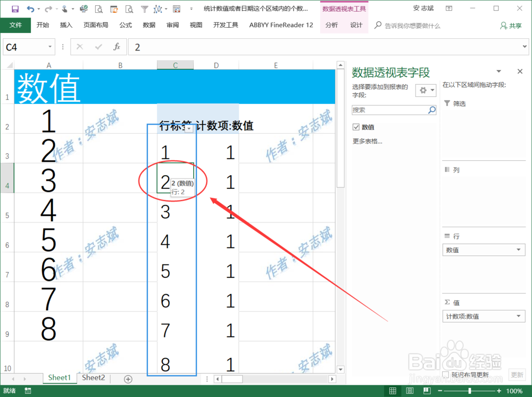Screen dimensions: 532x397
Task: Click the zoom slider handle
Action: click(x=470, y=391)
